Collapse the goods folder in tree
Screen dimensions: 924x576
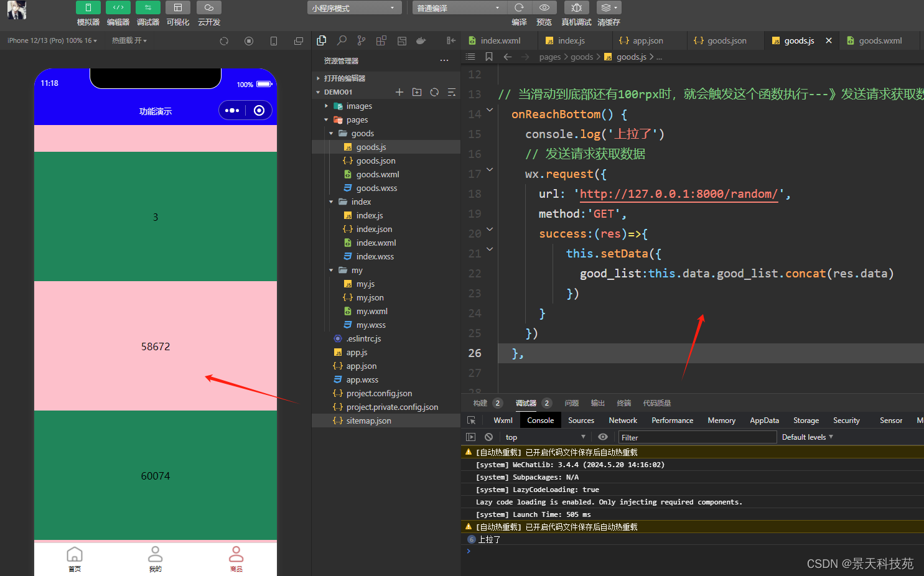(x=362, y=133)
